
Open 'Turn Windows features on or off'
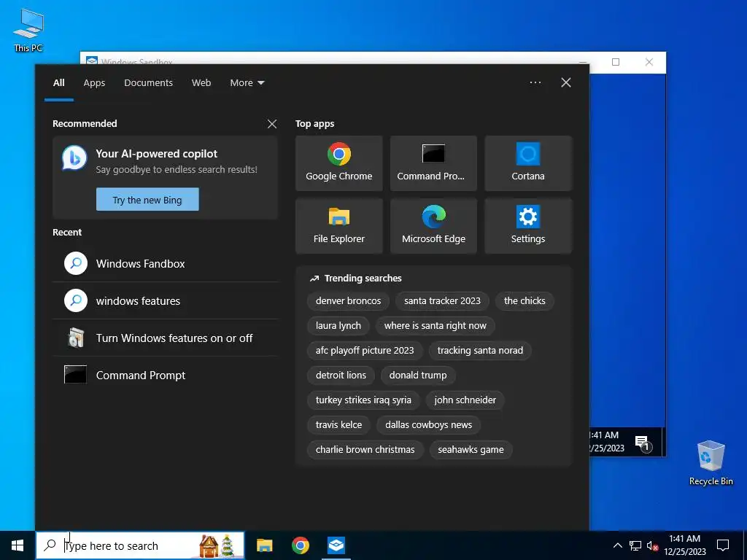coord(166,338)
